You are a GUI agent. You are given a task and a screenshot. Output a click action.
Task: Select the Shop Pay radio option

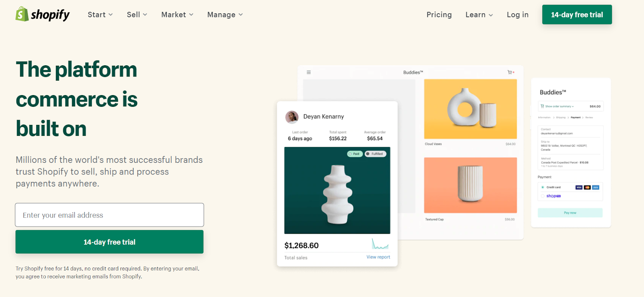543,196
